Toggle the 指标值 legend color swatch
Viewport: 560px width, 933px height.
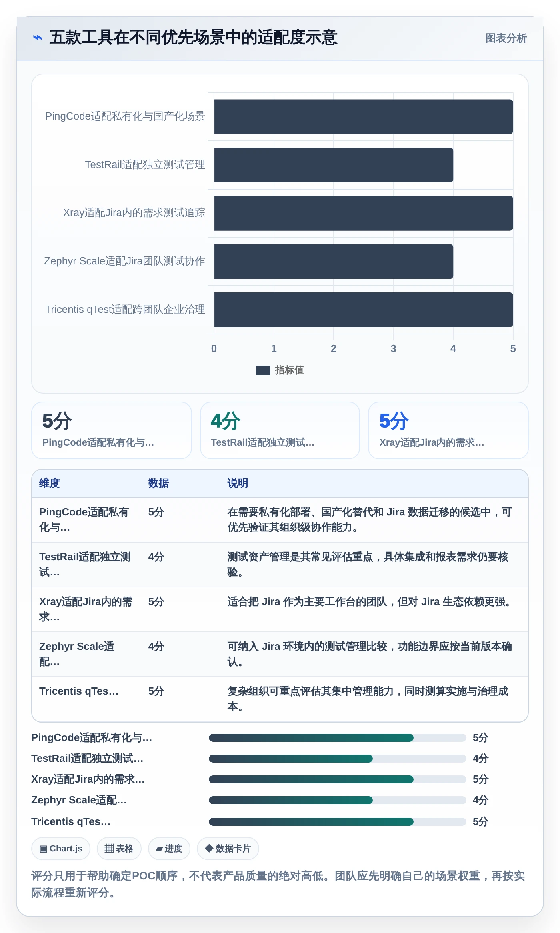(263, 370)
